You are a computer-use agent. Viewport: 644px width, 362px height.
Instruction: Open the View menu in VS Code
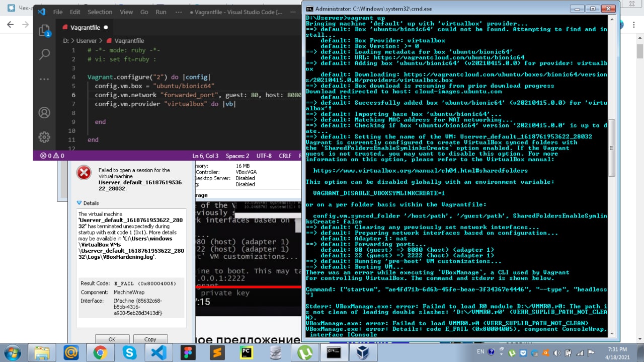[126, 12]
